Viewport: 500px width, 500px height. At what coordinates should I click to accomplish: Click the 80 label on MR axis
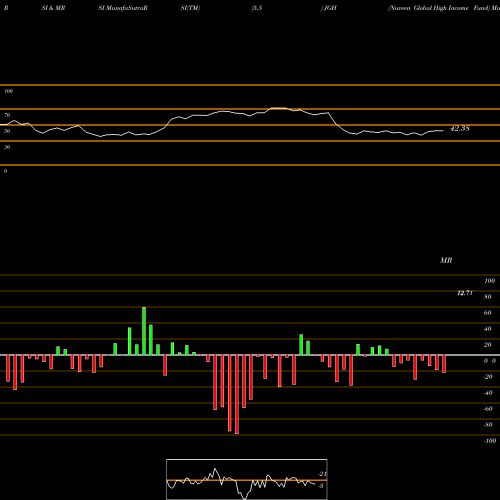pyautogui.click(x=488, y=297)
